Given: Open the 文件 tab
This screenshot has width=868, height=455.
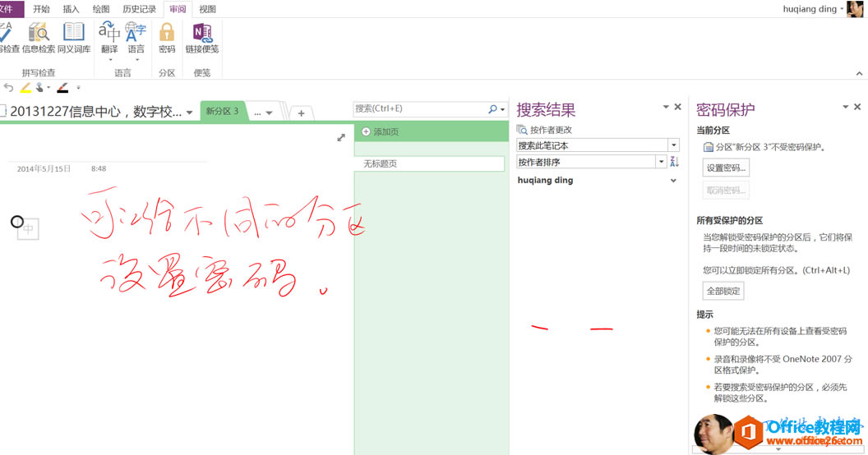Looking at the screenshot, I should [7, 9].
